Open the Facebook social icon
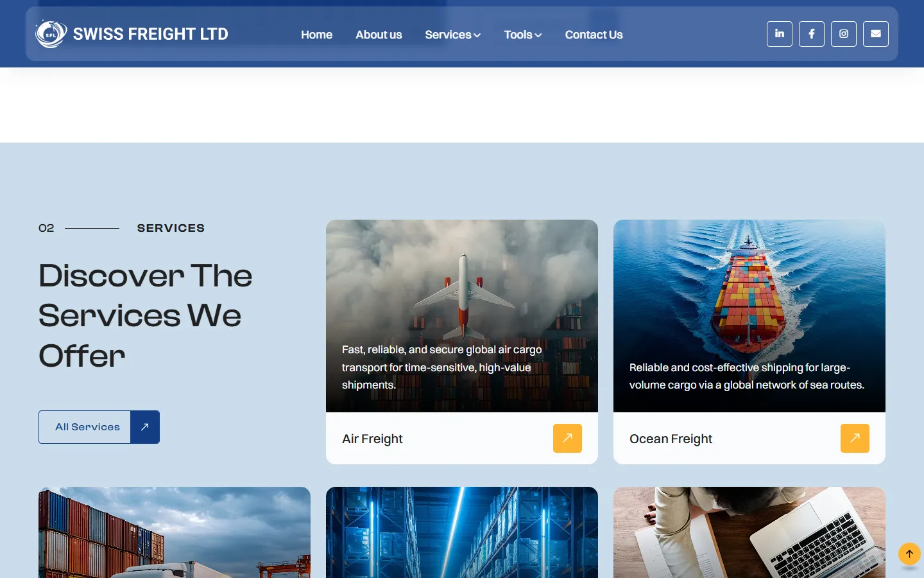The image size is (924, 578). click(812, 34)
